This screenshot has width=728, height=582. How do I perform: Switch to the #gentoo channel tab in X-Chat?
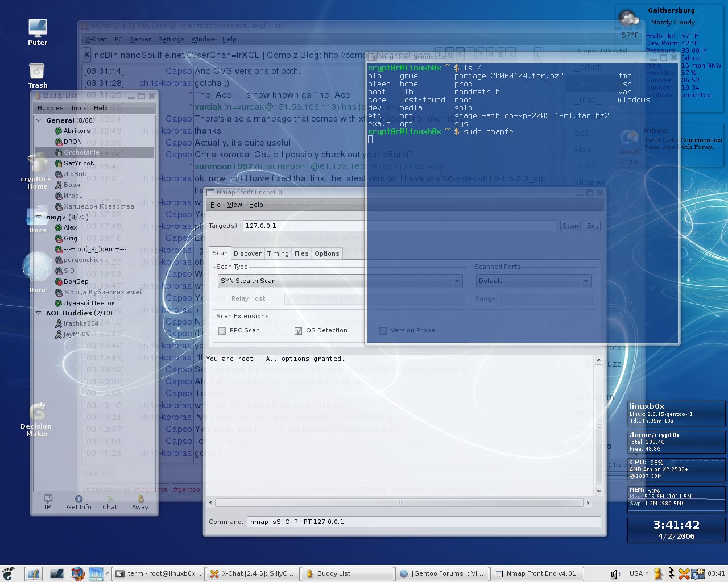click(187, 489)
